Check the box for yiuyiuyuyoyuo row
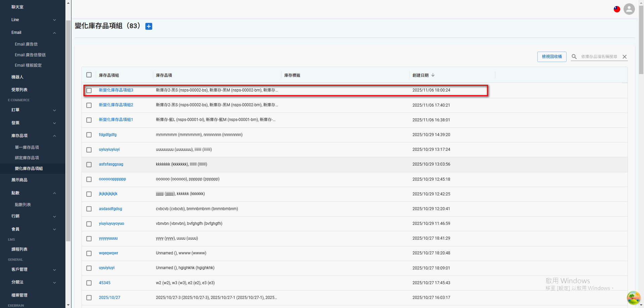The height and width of the screenshot is (308, 644). (x=89, y=224)
